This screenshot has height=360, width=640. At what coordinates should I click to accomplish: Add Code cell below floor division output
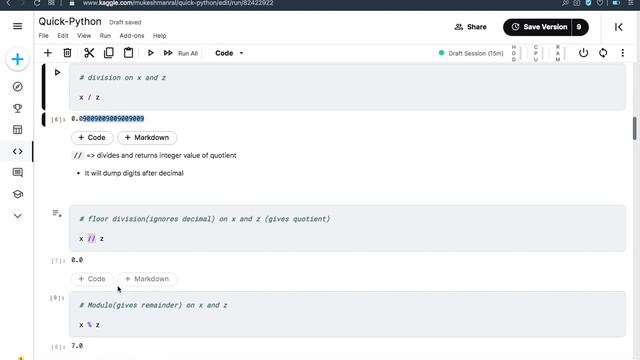(x=92, y=279)
